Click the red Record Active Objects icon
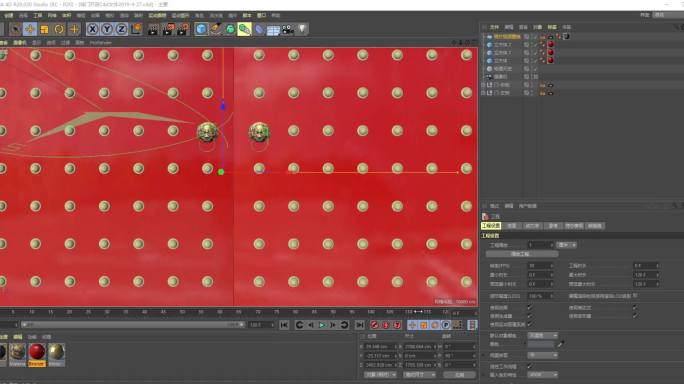The width and height of the screenshot is (684, 384). point(374,325)
